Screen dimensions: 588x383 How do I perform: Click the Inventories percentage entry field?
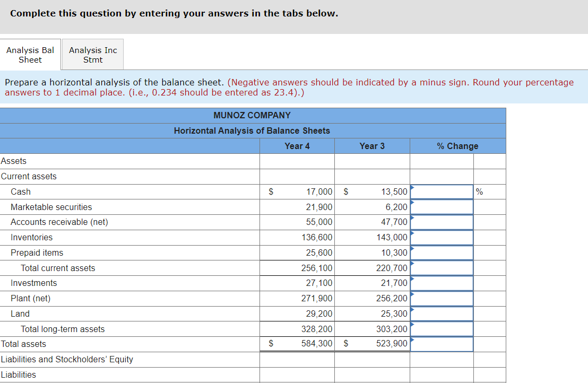(x=442, y=237)
